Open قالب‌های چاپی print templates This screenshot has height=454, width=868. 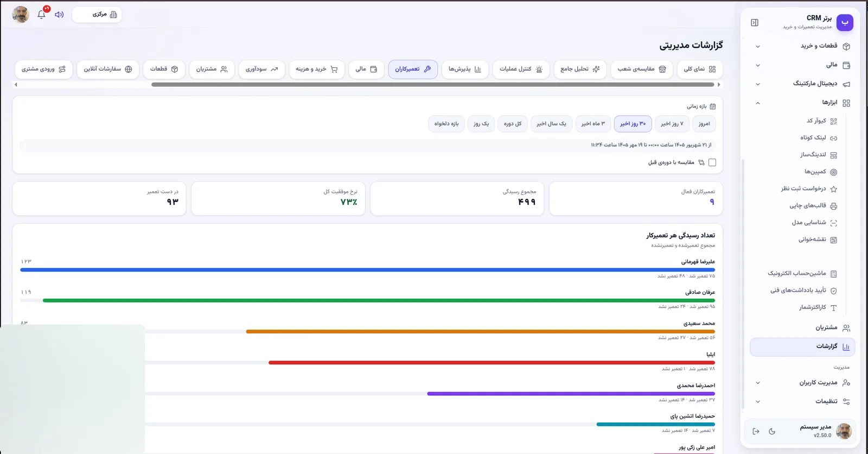tap(813, 206)
